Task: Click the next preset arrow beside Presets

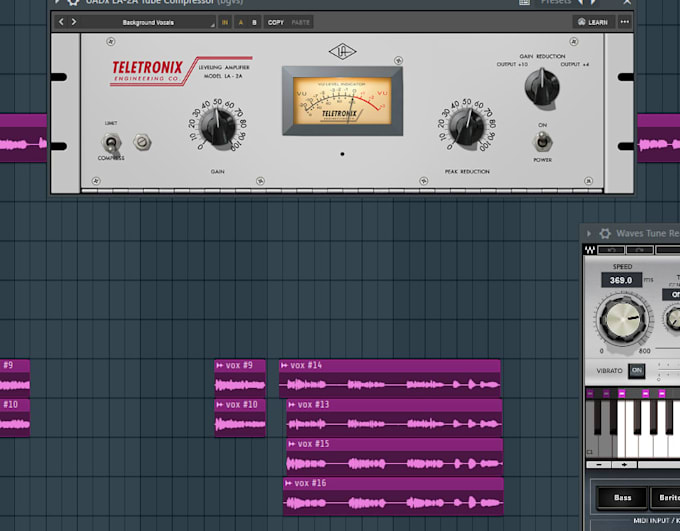Action: tap(593, 2)
